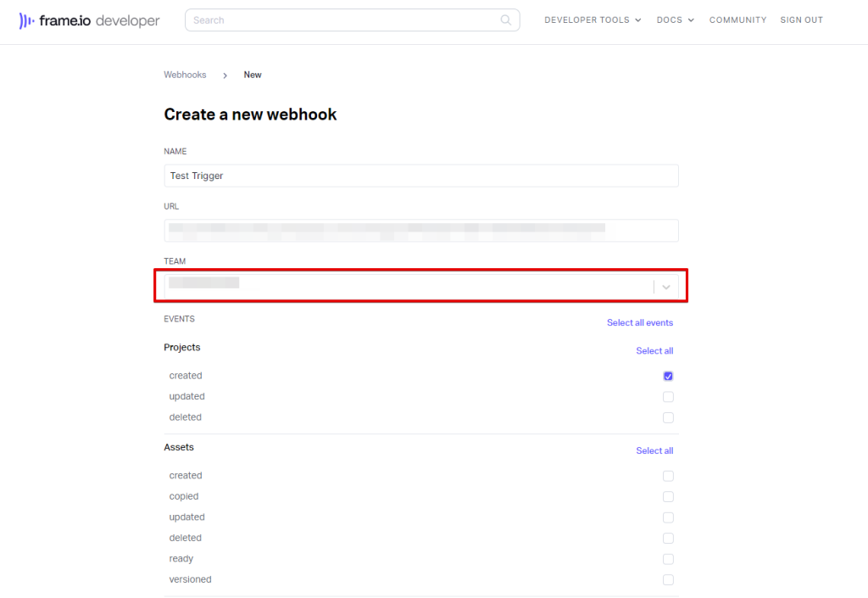
Task: Select all Projects events
Action: pyautogui.click(x=654, y=351)
